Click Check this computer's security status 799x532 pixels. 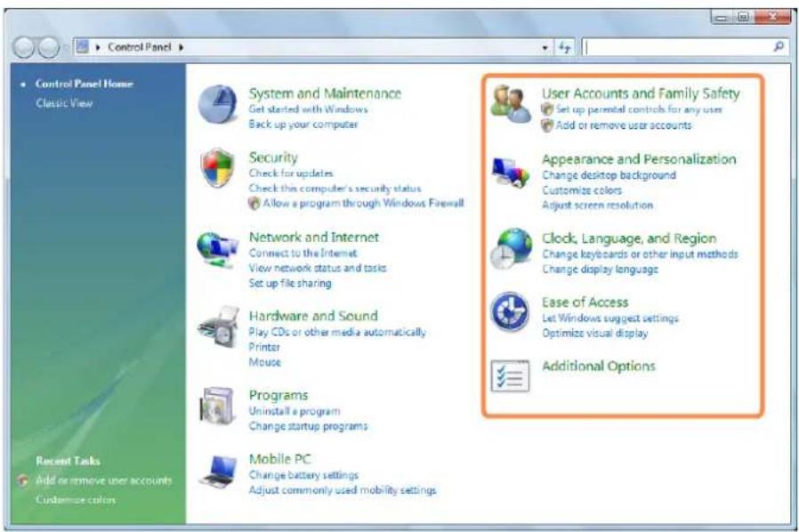tap(335, 189)
